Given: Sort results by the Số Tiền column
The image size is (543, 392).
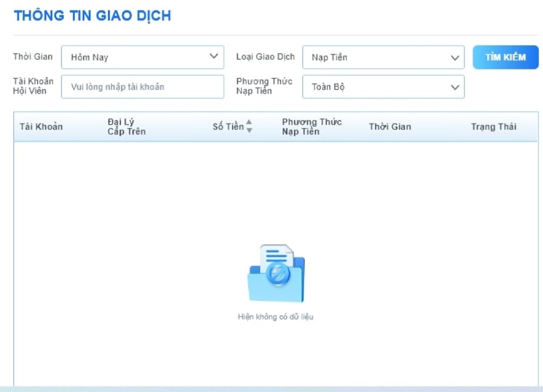Looking at the screenshot, I should (x=231, y=126).
